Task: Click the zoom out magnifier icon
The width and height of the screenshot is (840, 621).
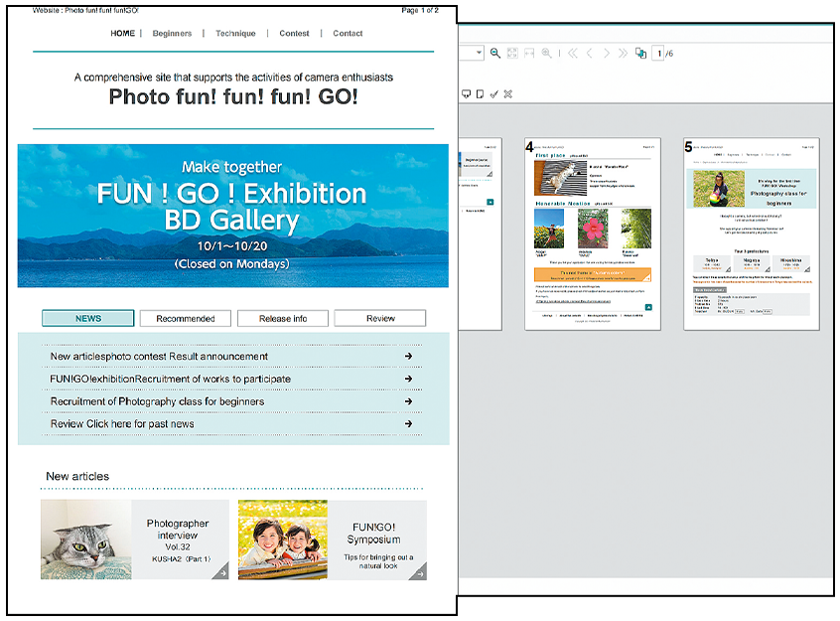Action: pos(495,53)
